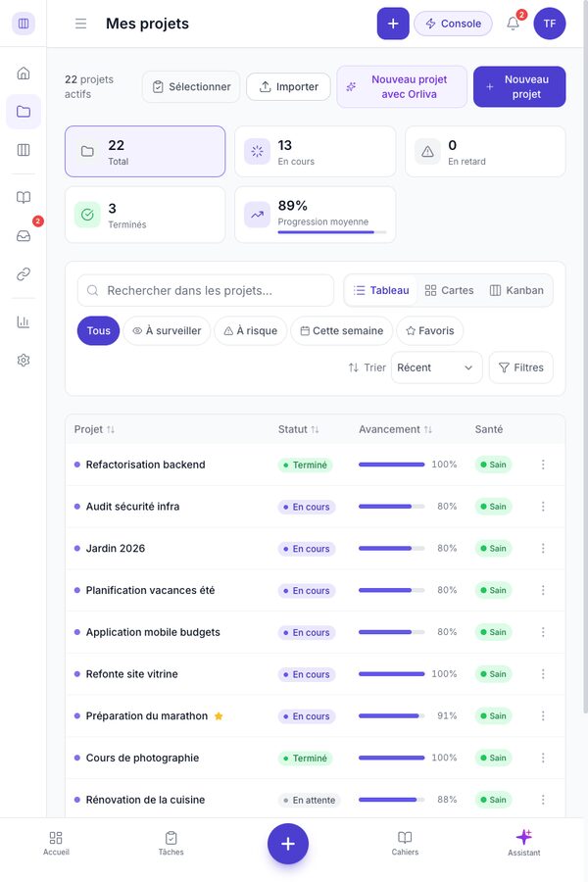Toggle the À risque filter chip
This screenshot has height=882, width=588.
(x=251, y=331)
